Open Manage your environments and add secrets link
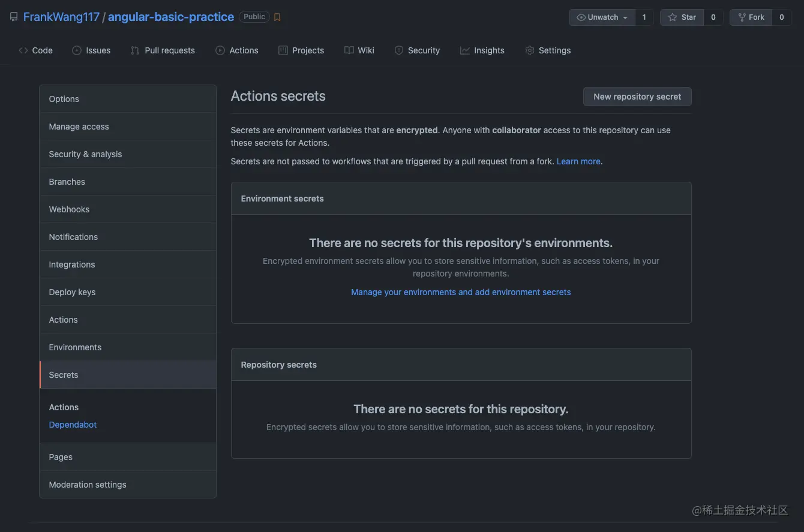Viewport: 804px width, 532px height. pyautogui.click(x=461, y=292)
